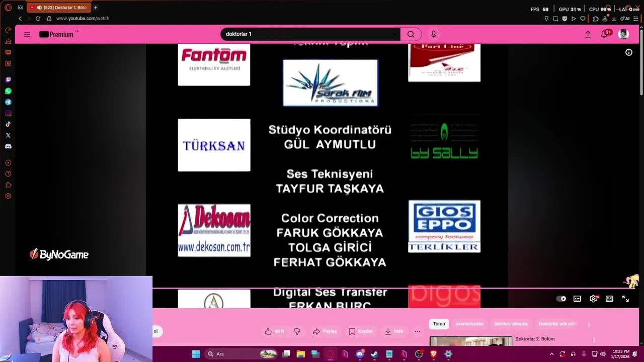This screenshot has width=644, height=362.
Task: Reload the page with refresh icon
Action: coord(38,19)
